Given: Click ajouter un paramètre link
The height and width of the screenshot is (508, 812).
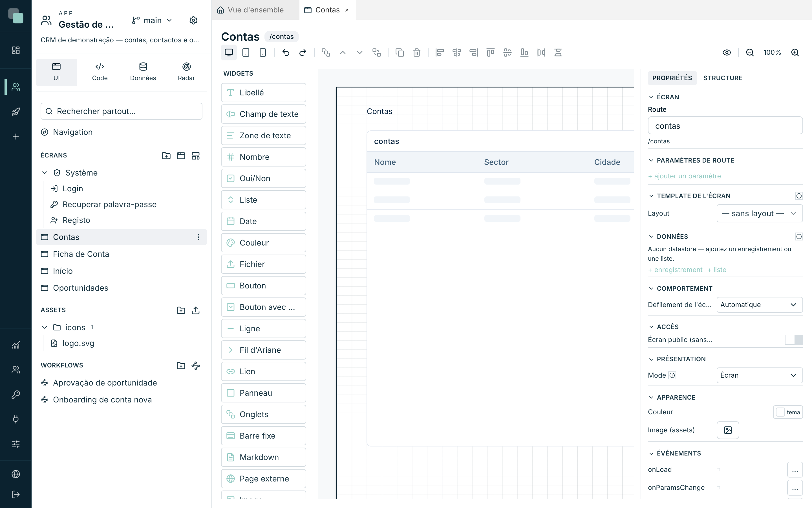Looking at the screenshot, I should point(685,176).
